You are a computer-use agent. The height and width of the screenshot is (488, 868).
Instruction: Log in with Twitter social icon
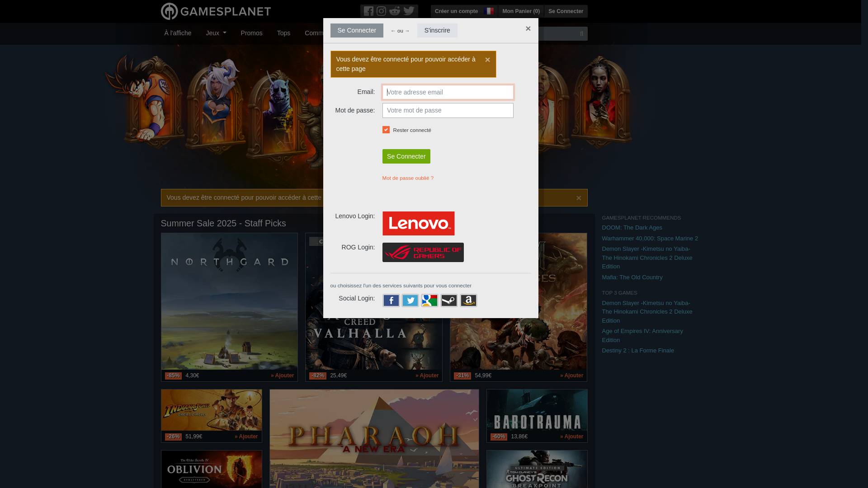point(410,300)
